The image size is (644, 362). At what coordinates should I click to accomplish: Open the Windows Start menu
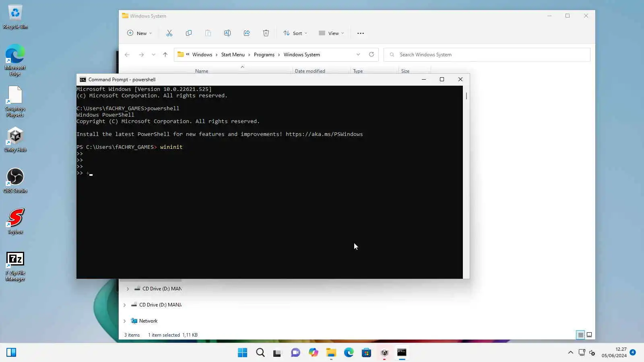tap(243, 353)
